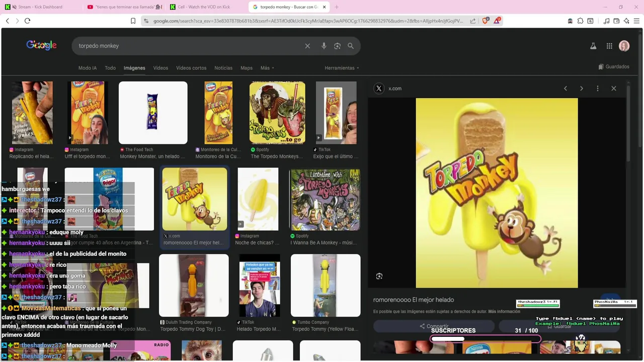Open the Brave Rewards triangle icon

pos(498,21)
